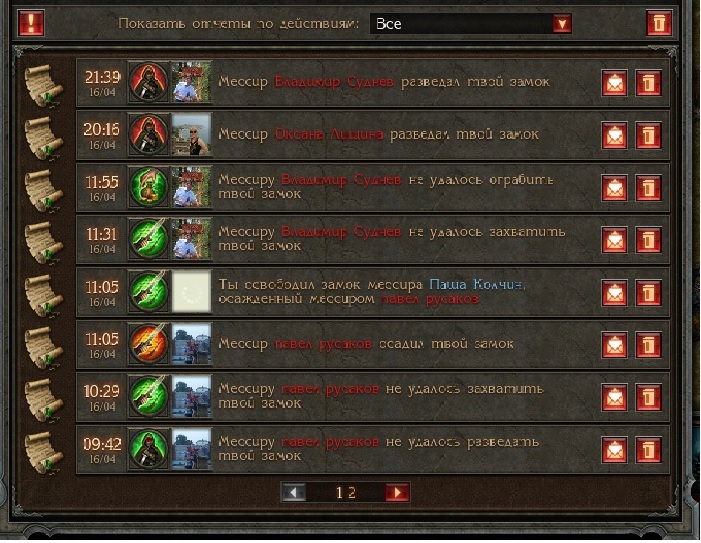Open the player name link Оксана Лищина
The height and width of the screenshot is (543, 701).
click(x=329, y=135)
